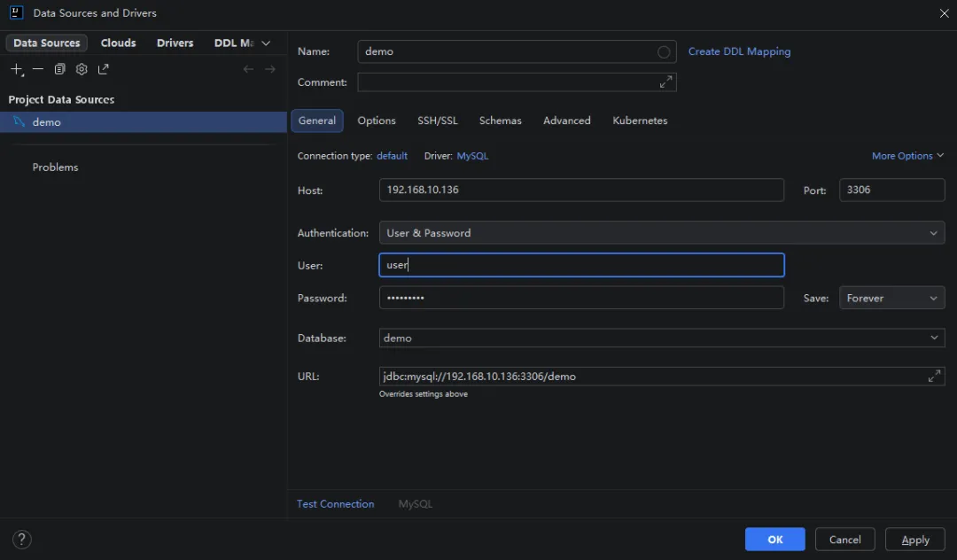
Task: Open data source settings gear icon
Action: point(82,69)
